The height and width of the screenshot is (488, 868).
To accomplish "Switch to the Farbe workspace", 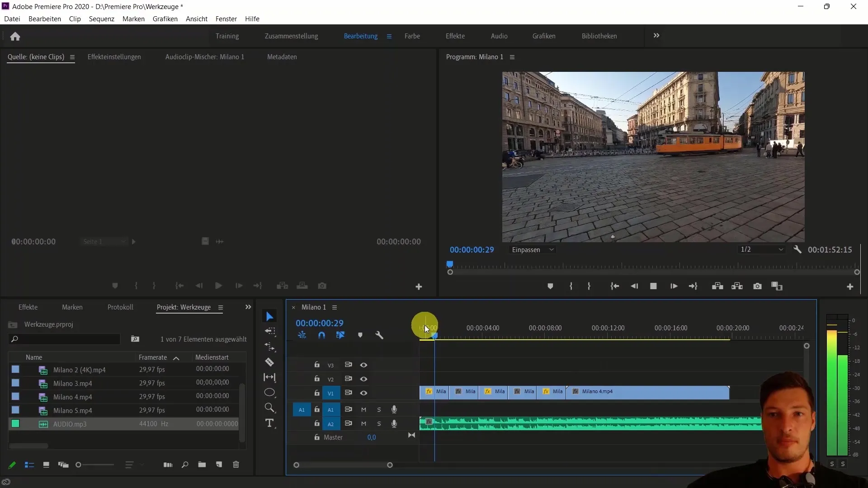I will 412,36.
